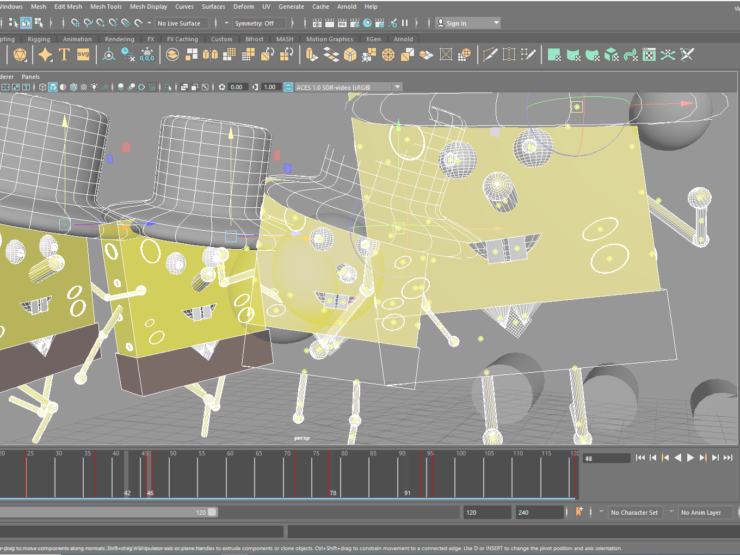Open the snap options arrow before No Live Surface
This screenshot has height=555, width=740.
pos(150,23)
